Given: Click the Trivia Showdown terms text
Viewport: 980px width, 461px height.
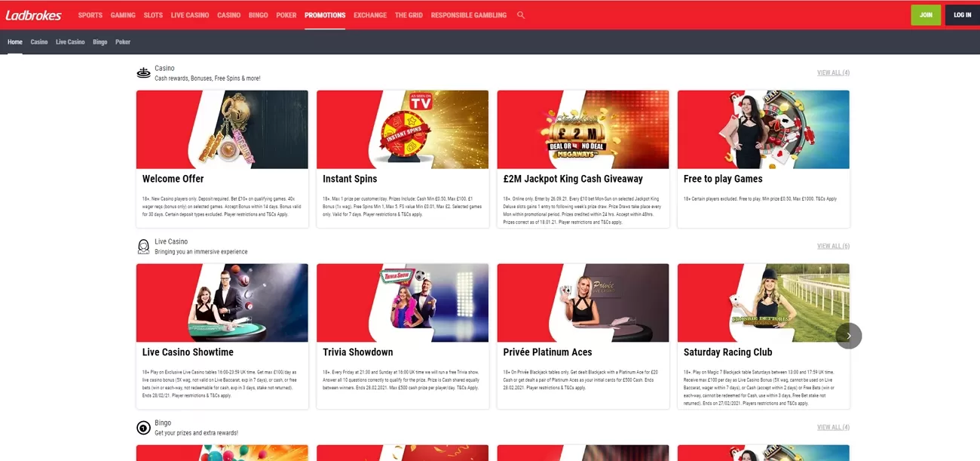Looking at the screenshot, I should [x=401, y=380].
